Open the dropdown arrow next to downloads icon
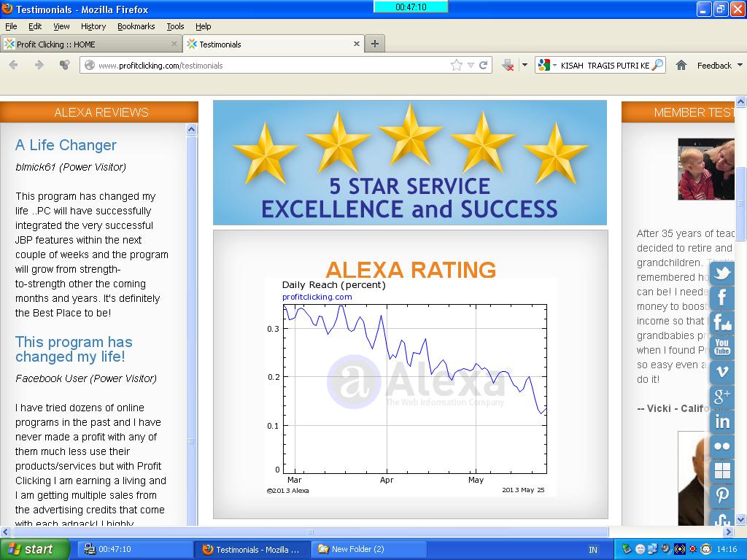Viewport: 747px width, 560px height. pos(525,65)
